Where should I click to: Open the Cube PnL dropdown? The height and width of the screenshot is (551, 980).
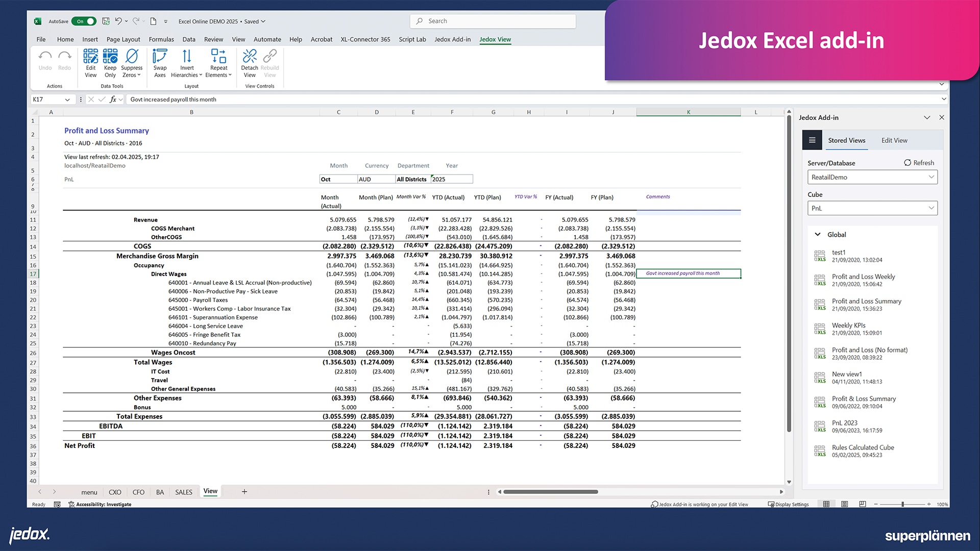[872, 208]
